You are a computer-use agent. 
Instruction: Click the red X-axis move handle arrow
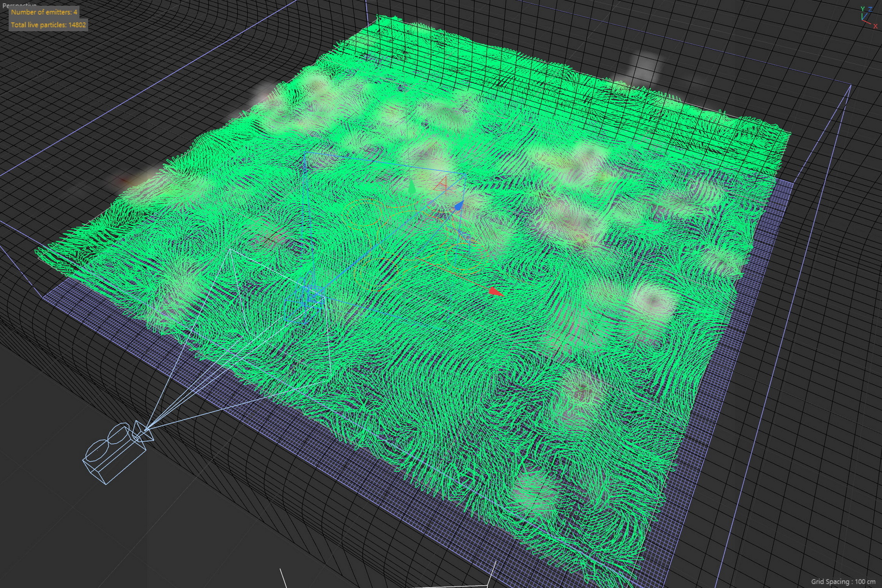coord(495,291)
